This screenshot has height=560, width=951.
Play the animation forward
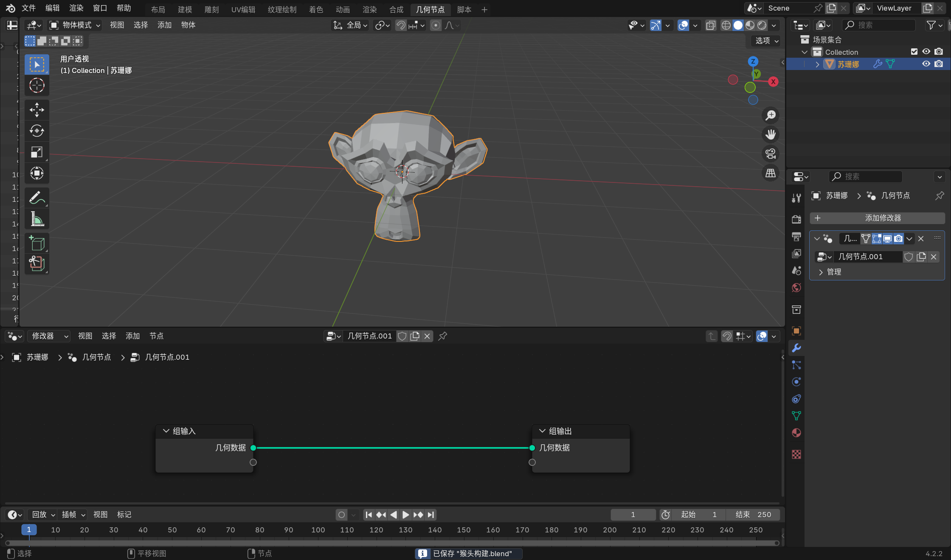click(406, 515)
